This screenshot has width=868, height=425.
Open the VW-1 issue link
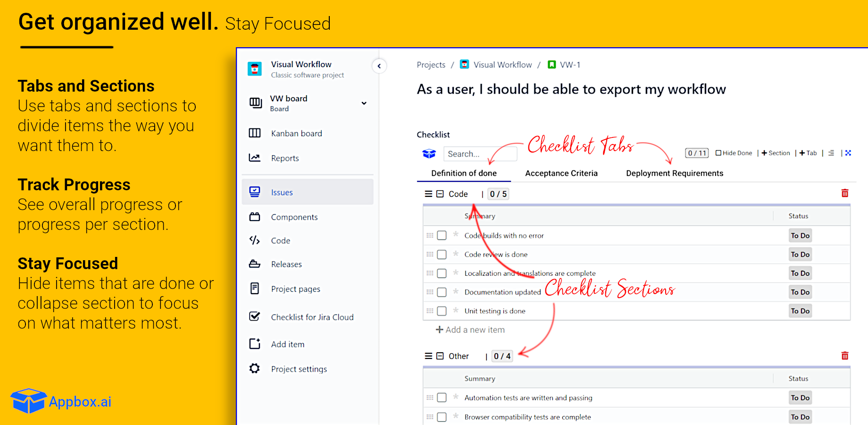tap(570, 65)
